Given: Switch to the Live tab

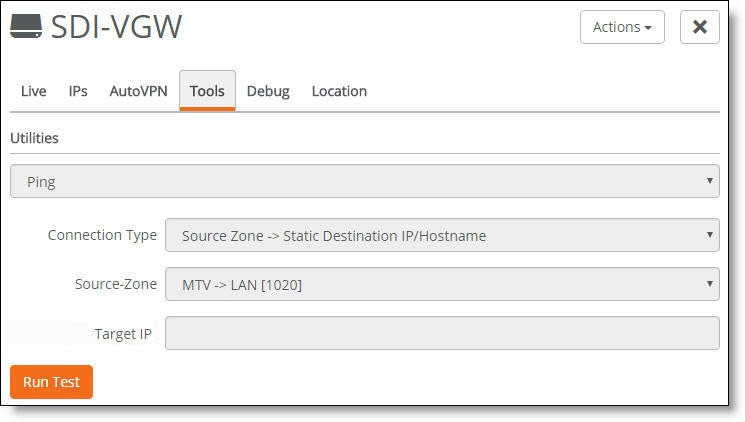Looking at the screenshot, I should (33, 91).
